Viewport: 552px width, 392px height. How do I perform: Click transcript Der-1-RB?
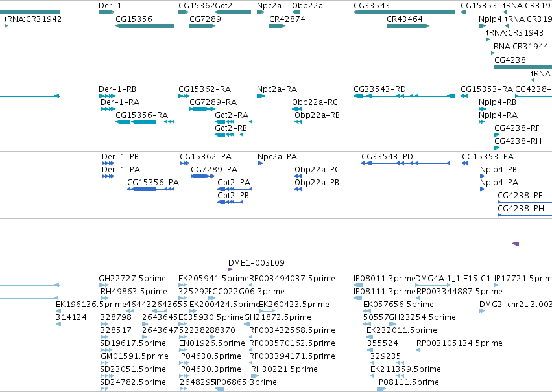(x=107, y=96)
